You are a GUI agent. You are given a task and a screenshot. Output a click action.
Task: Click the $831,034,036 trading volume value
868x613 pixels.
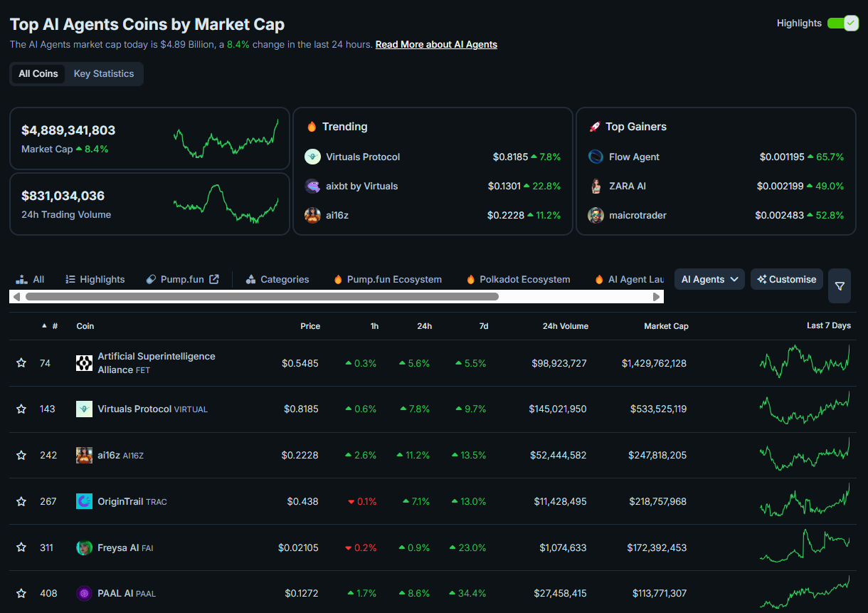[63, 196]
